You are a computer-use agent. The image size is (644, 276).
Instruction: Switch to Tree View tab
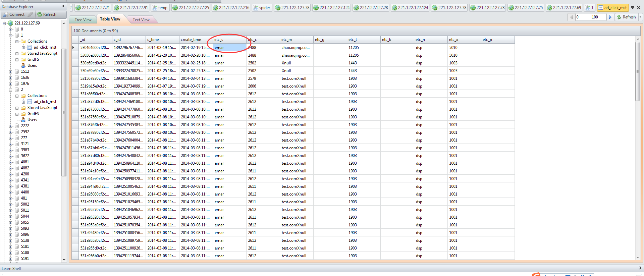click(x=83, y=20)
